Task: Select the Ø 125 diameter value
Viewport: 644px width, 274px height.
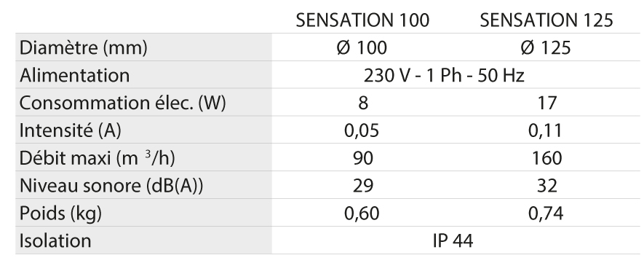Action: coord(546,48)
